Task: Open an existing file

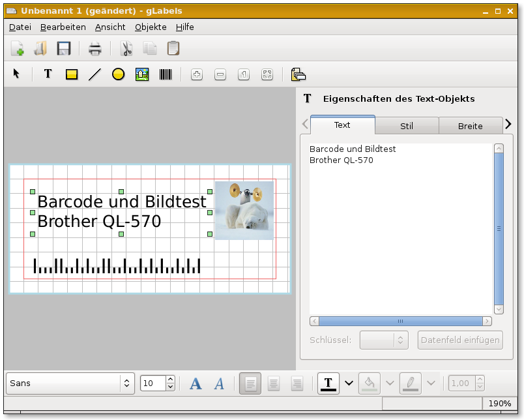Action: [x=40, y=48]
